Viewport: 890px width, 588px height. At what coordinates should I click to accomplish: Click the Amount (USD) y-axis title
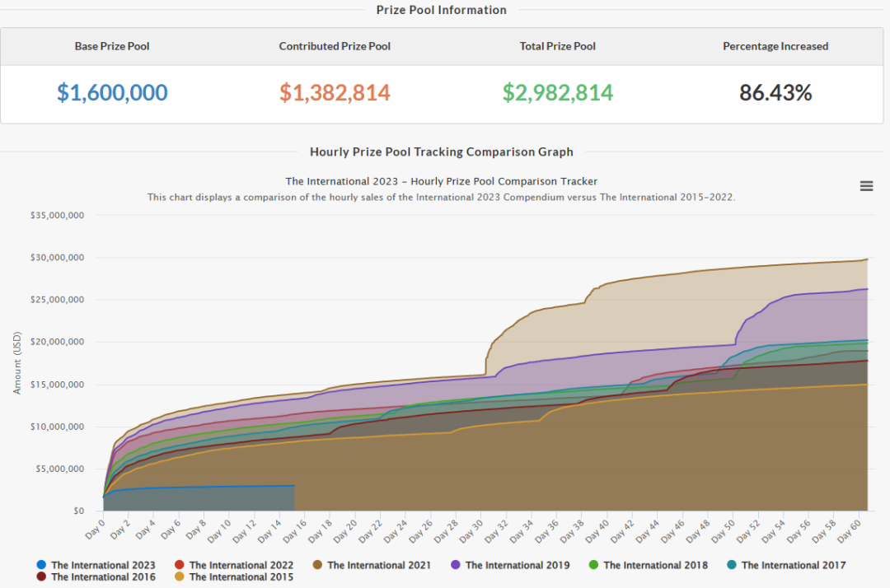17,363
